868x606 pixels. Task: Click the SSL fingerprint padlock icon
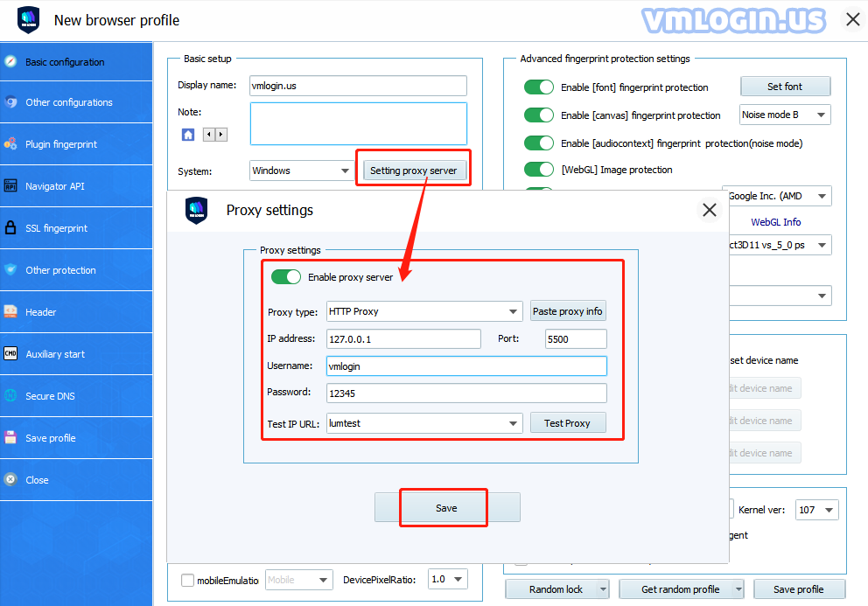coord(10,227)
